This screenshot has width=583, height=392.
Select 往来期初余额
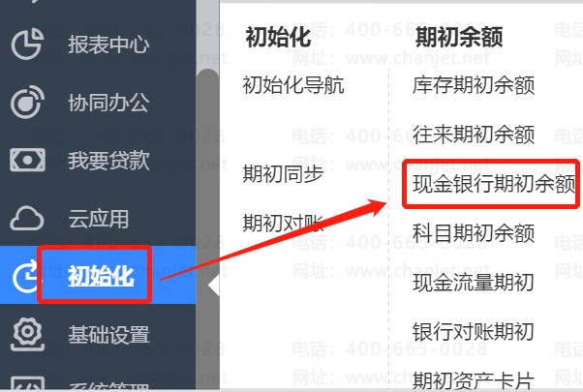tap(474, 135)
